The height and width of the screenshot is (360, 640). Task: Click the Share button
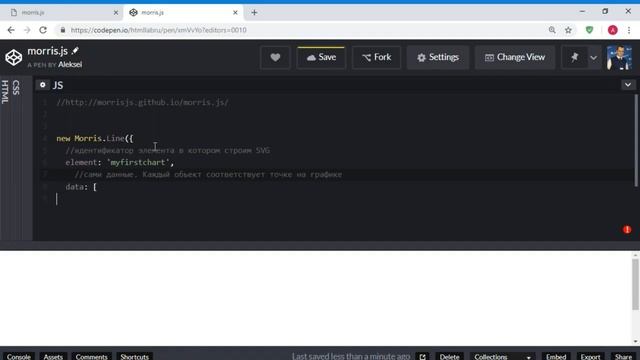tap(623, 356)
